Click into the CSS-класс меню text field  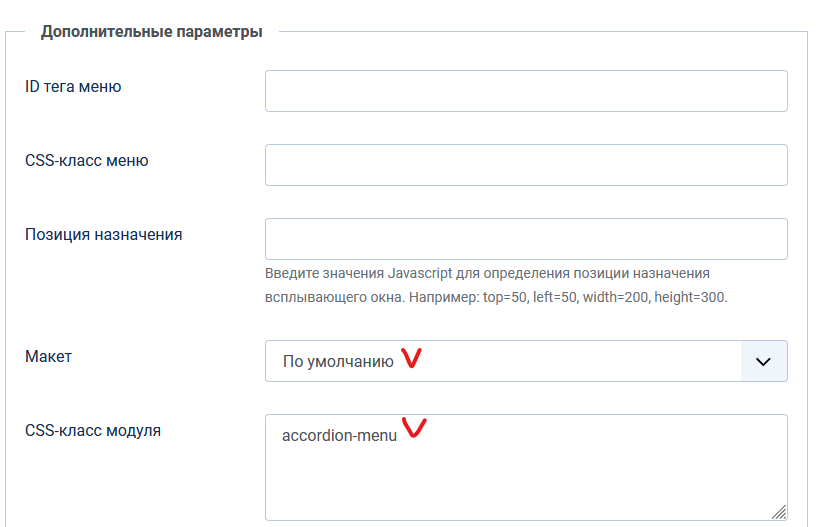pos(526,165)
